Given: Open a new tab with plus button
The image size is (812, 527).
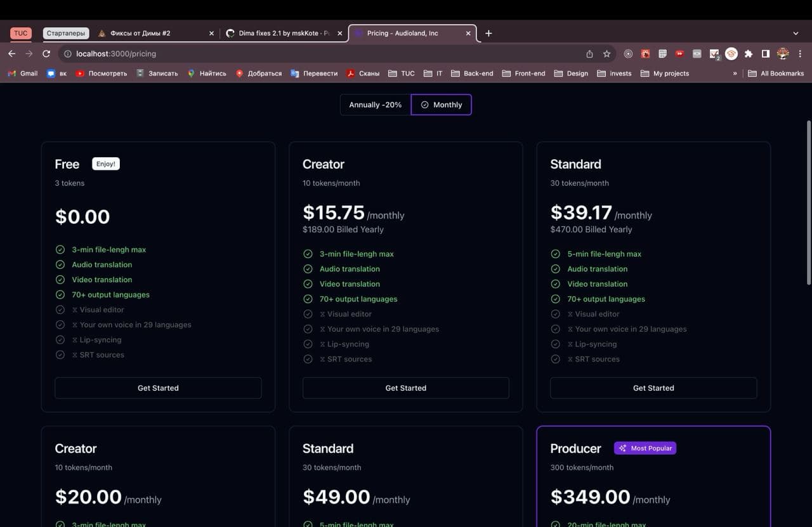Looking at the screenshot, I should pyautogui.click(x=488, y=33).
